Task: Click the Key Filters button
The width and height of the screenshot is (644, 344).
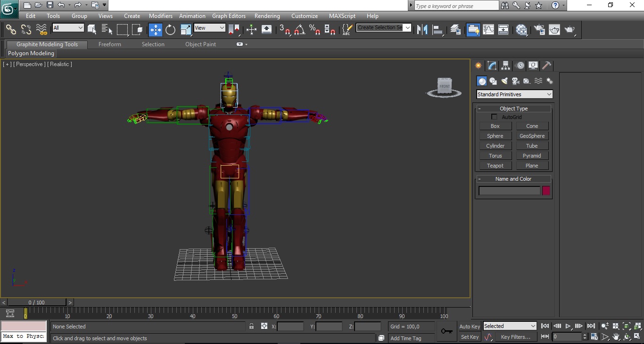Action: [516, 337]
